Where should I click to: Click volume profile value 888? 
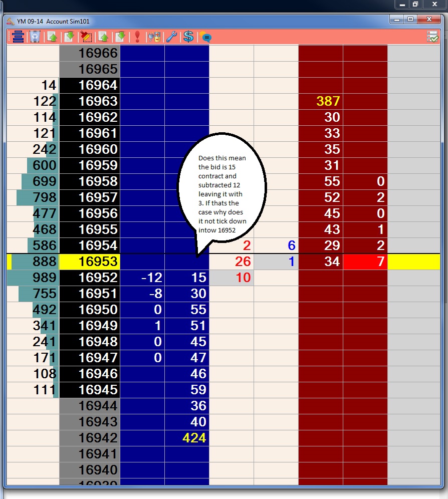pyautogui.click(x=33, y=262)
